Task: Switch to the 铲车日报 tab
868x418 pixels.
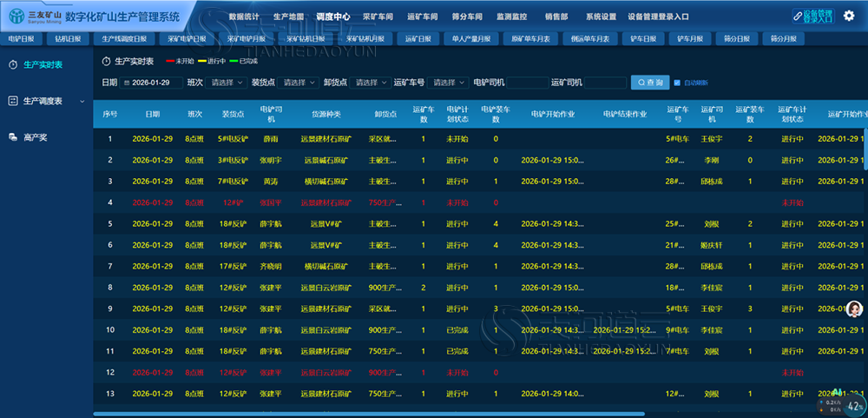Action: (642, 39)
